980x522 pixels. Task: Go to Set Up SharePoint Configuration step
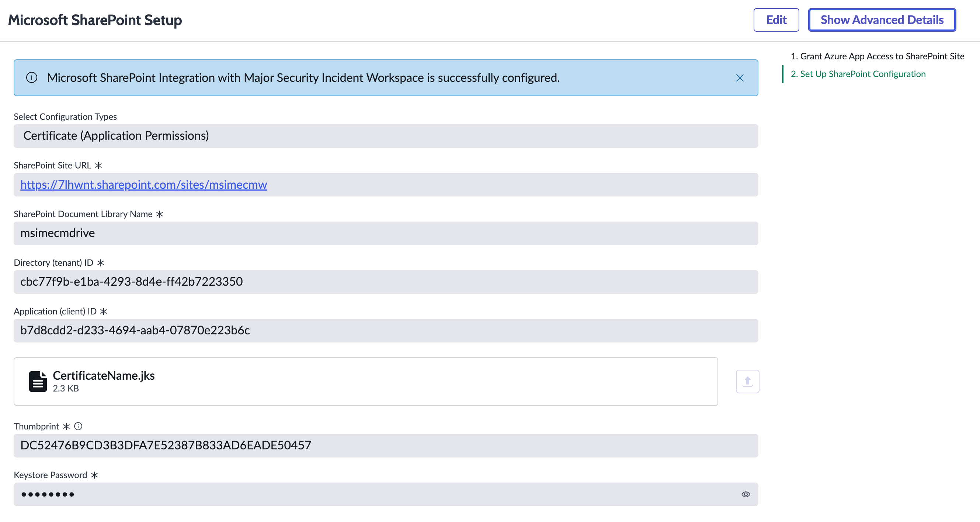(x=858, y=74)
